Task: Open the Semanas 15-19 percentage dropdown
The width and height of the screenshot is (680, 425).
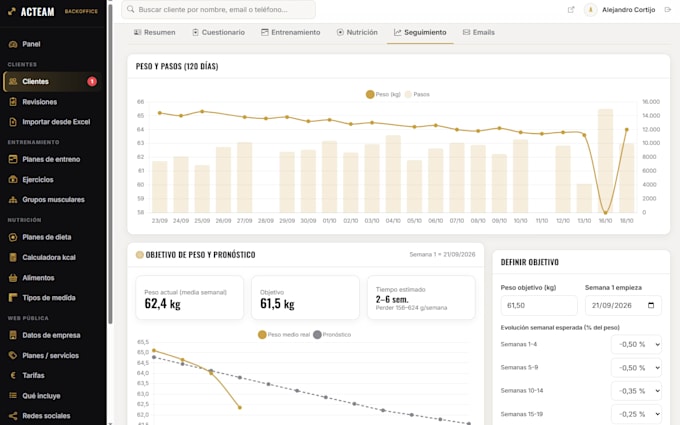Action: pos(636,414)
